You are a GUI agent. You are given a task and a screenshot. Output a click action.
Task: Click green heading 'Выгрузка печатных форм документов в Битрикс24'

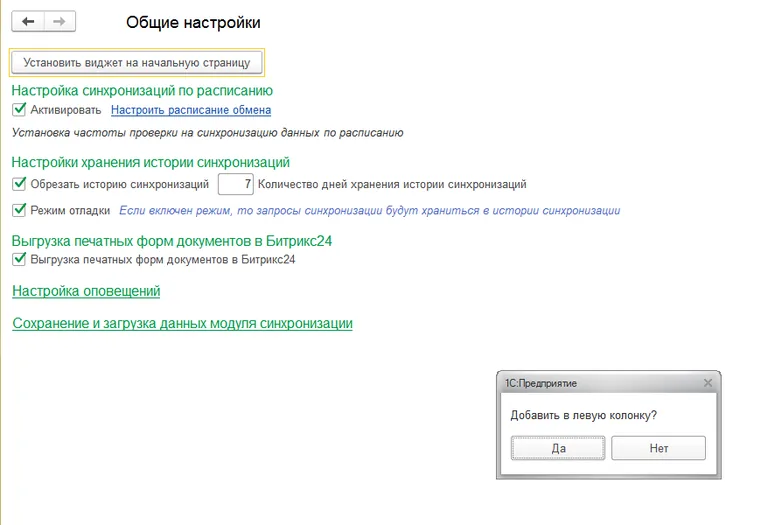point(171,241)
